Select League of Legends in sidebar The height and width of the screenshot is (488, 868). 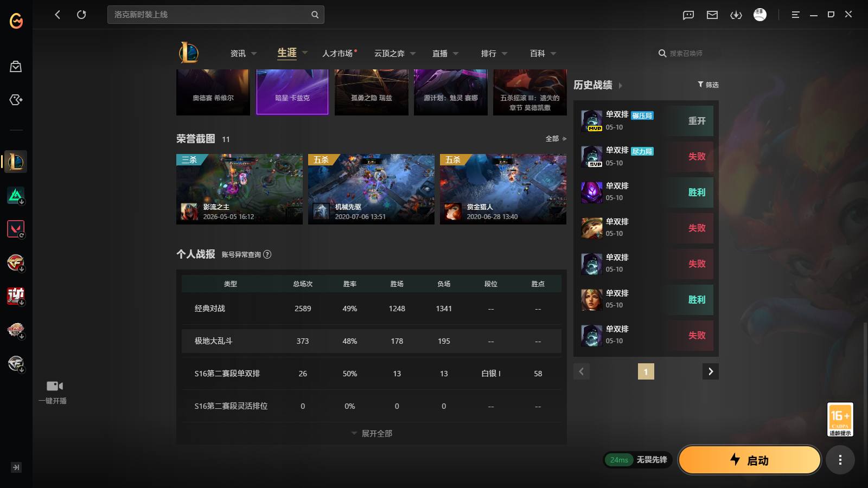pyautogui.click(x=16, y=162)
